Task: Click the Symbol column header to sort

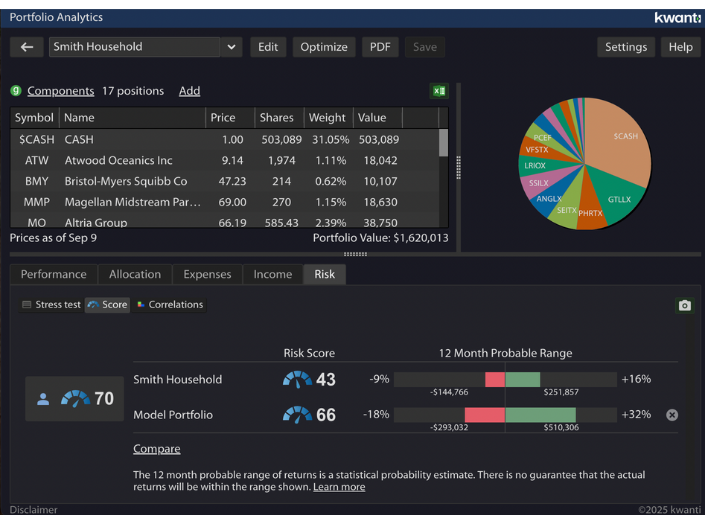Action: click(x=34, y=118)
